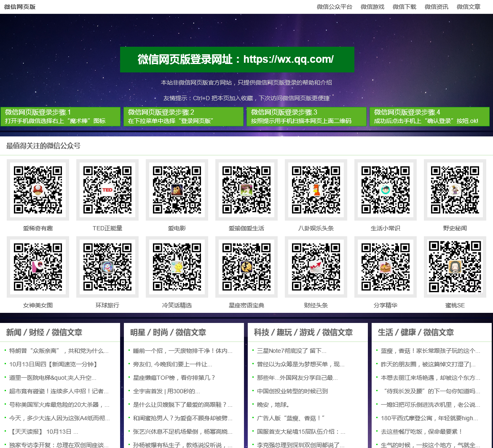493x448 pixels.
Task: Open 睡前一个招 article link
Action: (x=183, y=351)
